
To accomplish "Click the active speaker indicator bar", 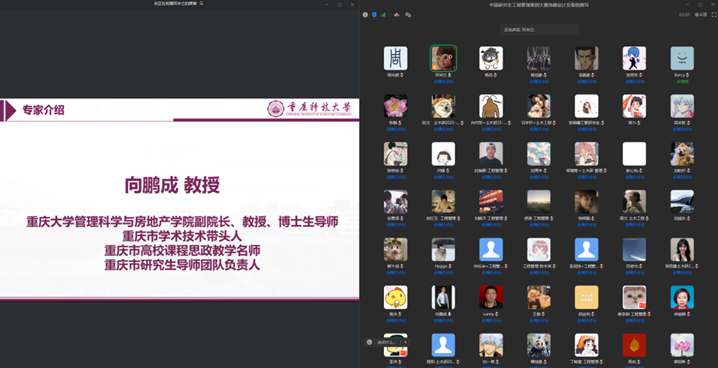I will [539, 30].
